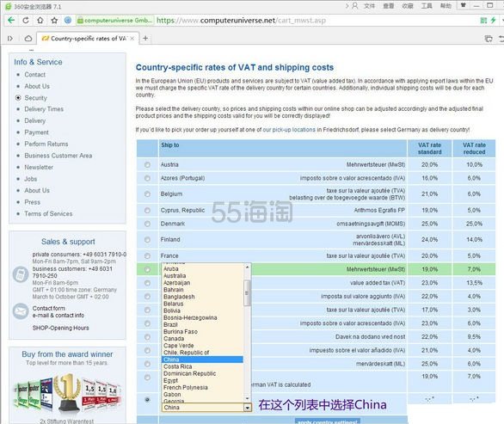504x424 pixels.
Task: Click the sidebar toggle icon beside tabs
Action: click(x=10, y=39)
